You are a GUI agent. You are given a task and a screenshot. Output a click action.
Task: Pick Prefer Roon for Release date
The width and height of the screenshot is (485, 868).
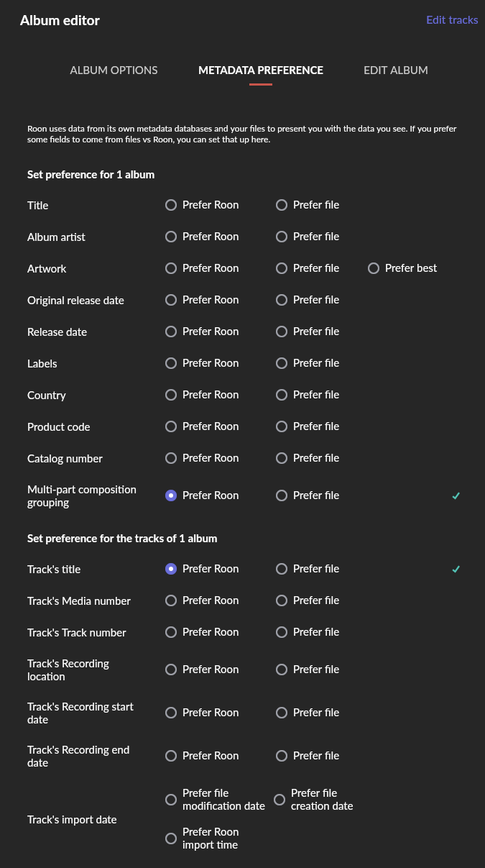tap(171, 332)
